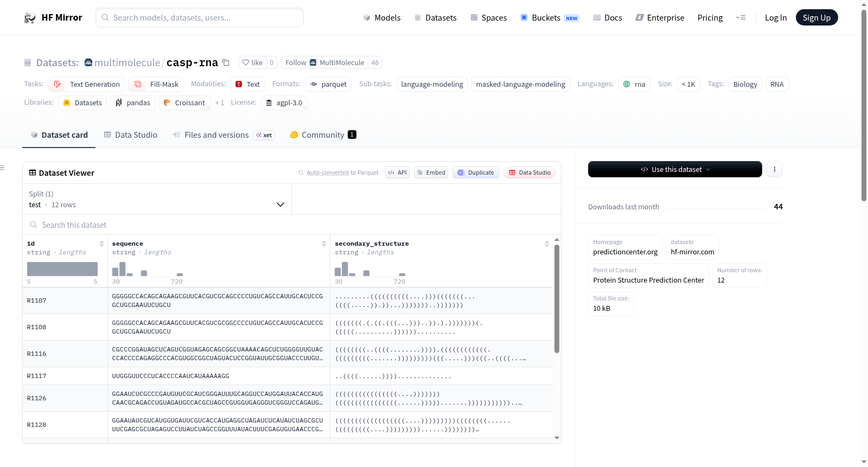Open the left sidebar hamburger icon
Screen dimensions: 868x467
coord(3,168)
